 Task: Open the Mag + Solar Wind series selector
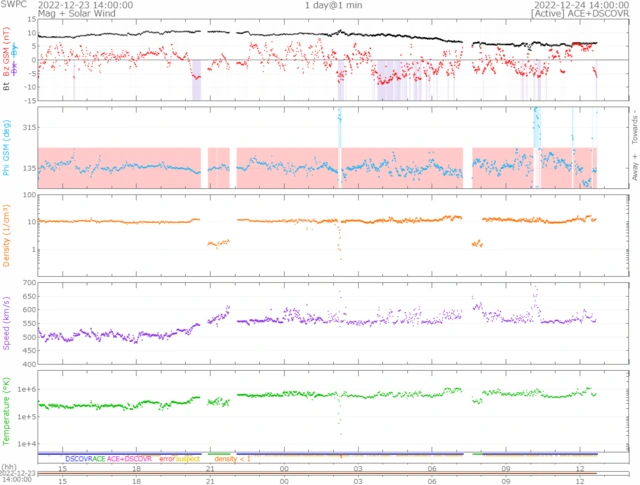click(x=77, y=15)
